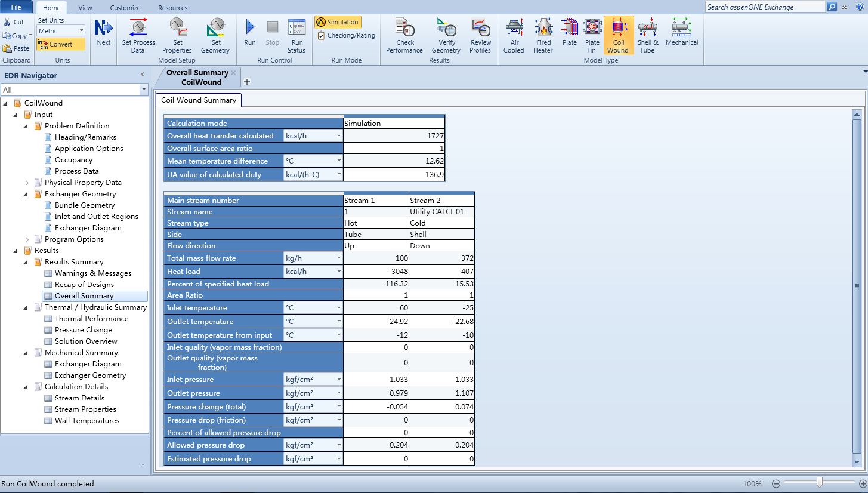Screen dimensions: 868x493
Task: Cut selection with the Cut icon
Action: click(7, 22)
